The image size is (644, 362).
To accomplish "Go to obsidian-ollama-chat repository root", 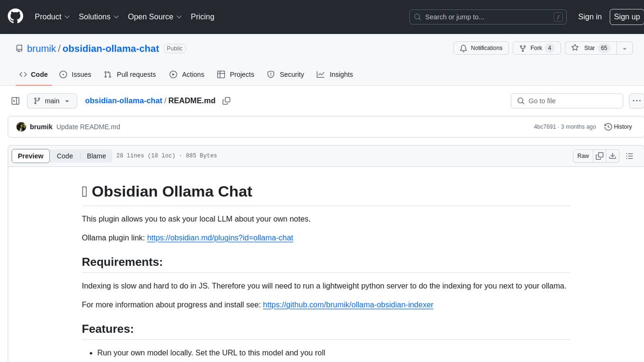I will pyautogui.click(x=111, y=48).
